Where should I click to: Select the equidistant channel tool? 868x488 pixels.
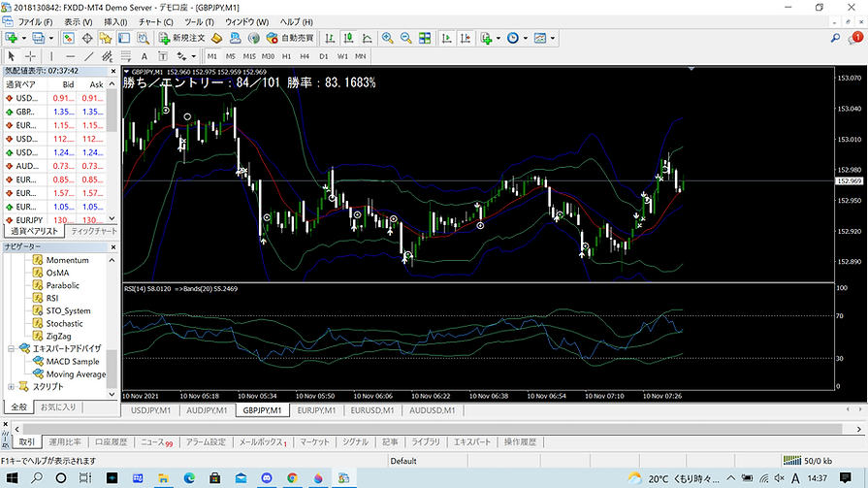108,56
